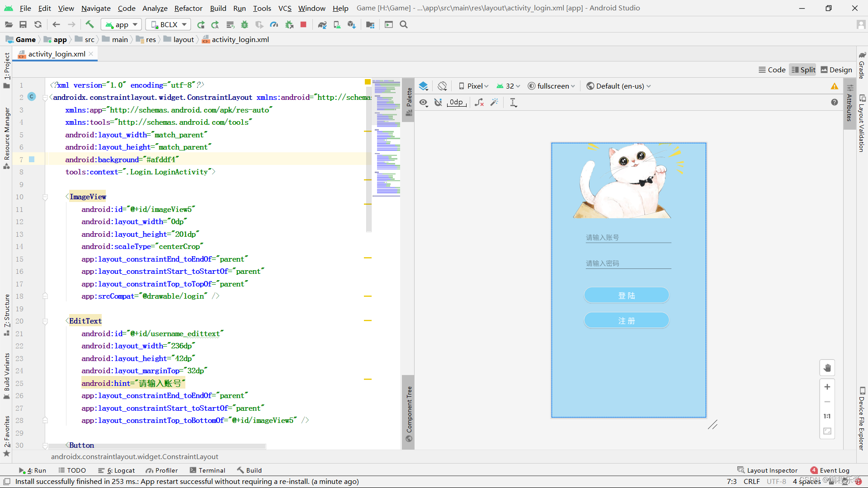Click Infer Constraints magic wand icon

[x=494, y=103]
